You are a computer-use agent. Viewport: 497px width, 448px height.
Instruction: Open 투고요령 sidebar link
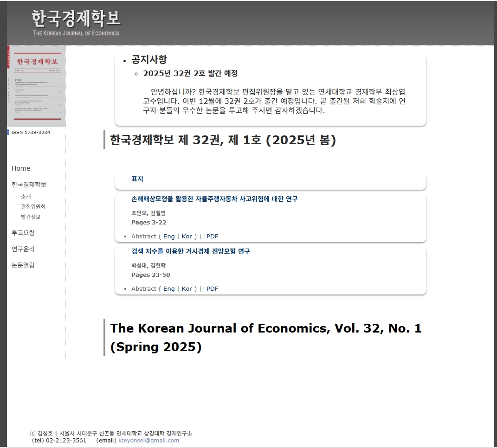coord(23,232)
